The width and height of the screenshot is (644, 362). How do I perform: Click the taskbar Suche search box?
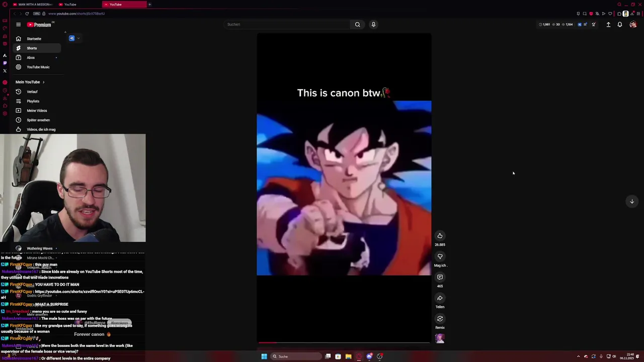[x=296, y=356]
